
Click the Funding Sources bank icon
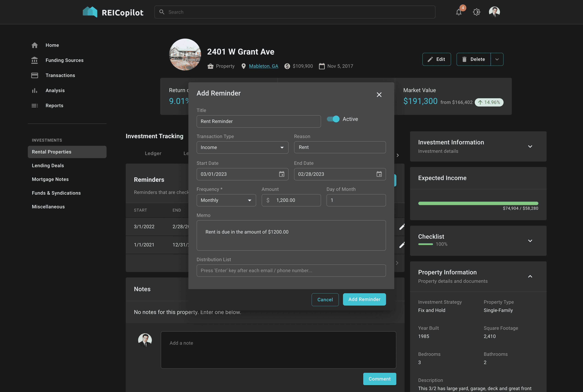pos(34,60)
